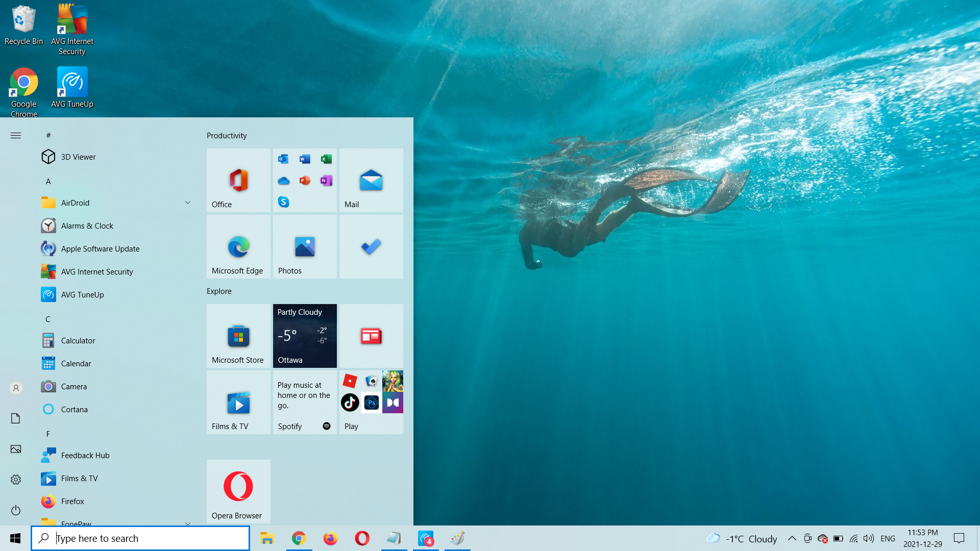Open Excel icon in Office folder tile
The width and height of the screenshot is (980, 551).
click(x=326, y=159)
